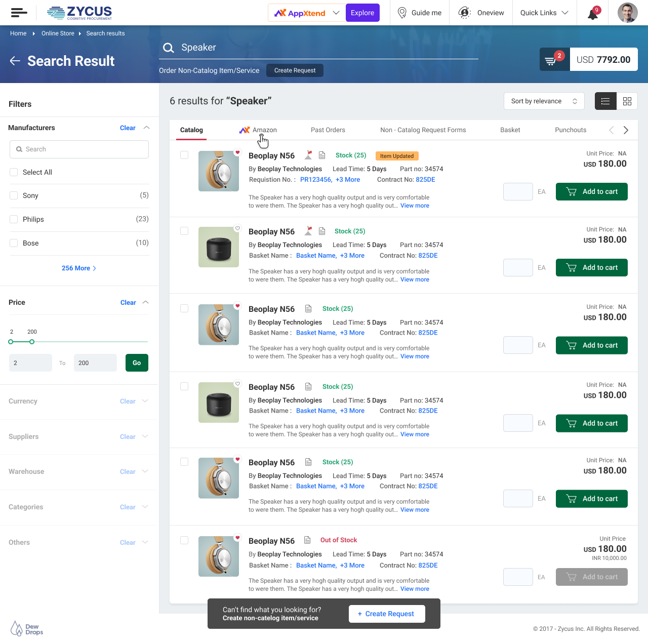Collapse the Manufacturers filter section
The image size is (648, 644).
point(146,128)
